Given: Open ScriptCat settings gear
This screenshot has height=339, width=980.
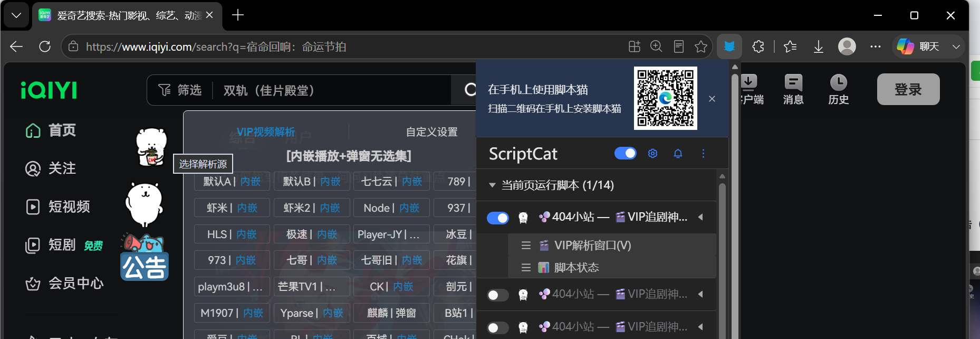Looking at the screenshot, I should point(652,153).
